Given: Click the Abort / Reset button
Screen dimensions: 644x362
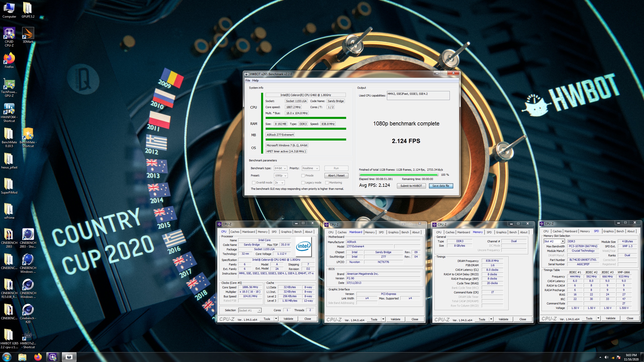Looking at the screenshot, I should coord(336,175).
